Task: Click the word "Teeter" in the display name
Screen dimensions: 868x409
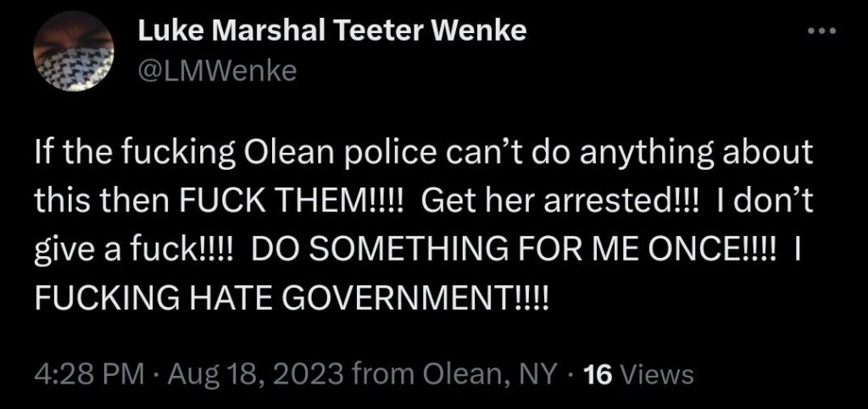Action: (x=392, y=33)
